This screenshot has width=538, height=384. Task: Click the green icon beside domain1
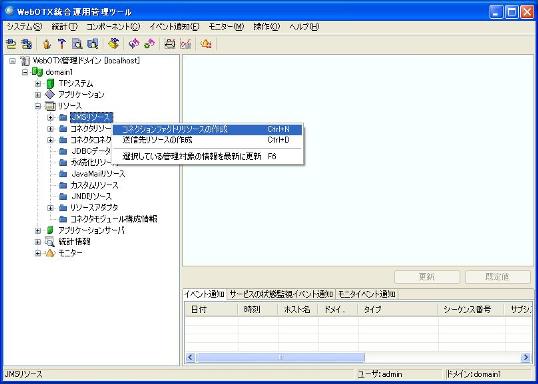point(37,72)
